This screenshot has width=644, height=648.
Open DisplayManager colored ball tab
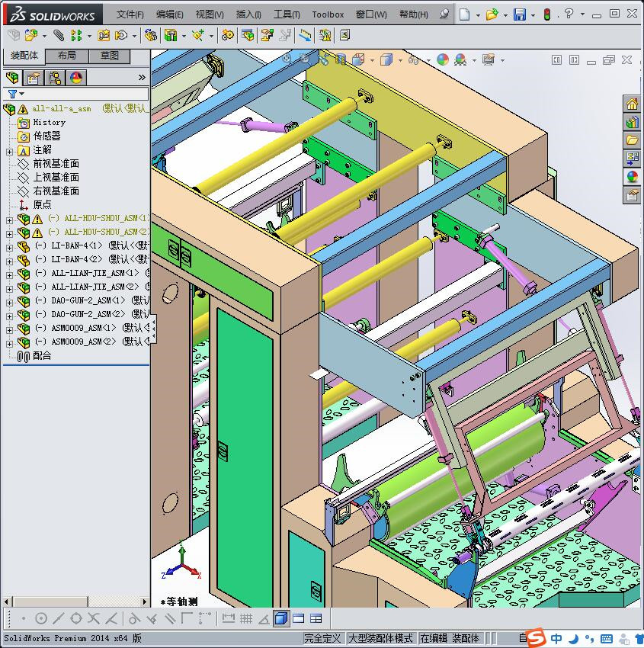click(x=76, y=78)
